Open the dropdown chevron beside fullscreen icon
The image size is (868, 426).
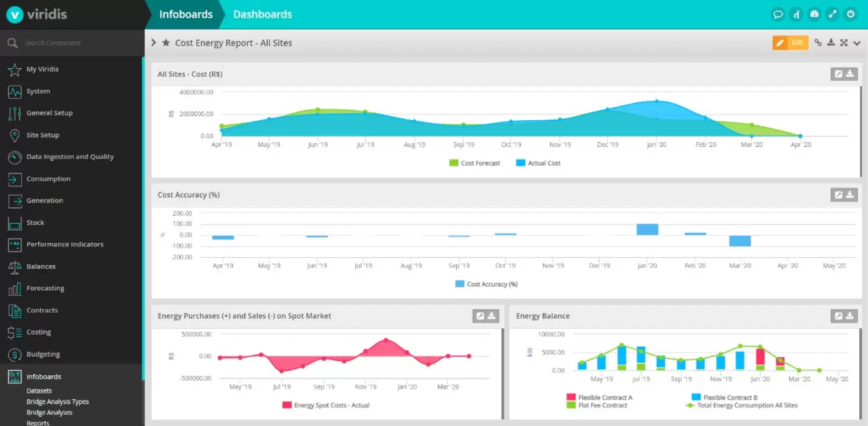[857, 43]
